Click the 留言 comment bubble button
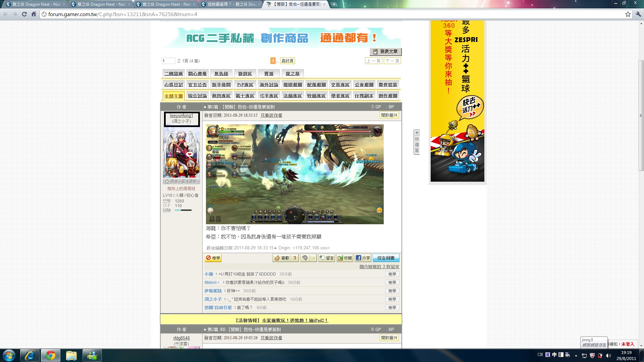 (326, 258)
